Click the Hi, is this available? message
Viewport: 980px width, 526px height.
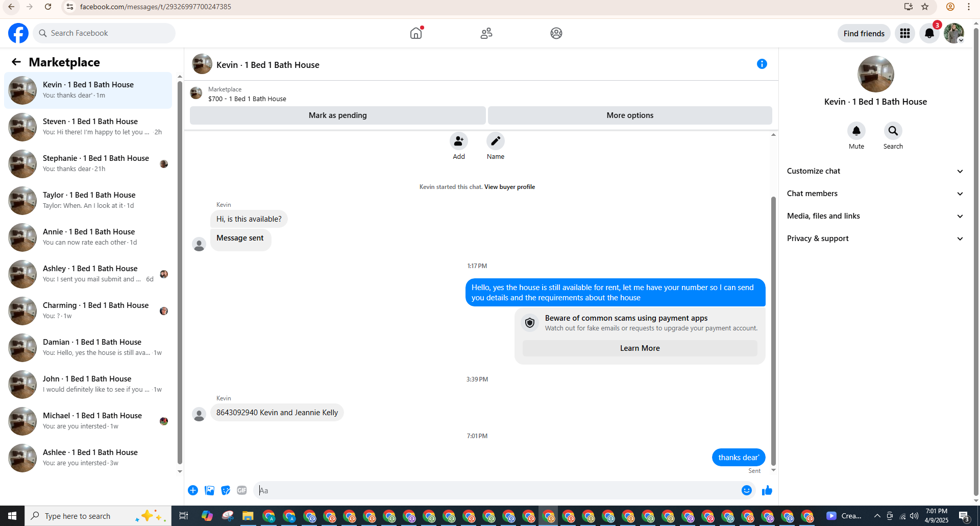click(249, 219)
